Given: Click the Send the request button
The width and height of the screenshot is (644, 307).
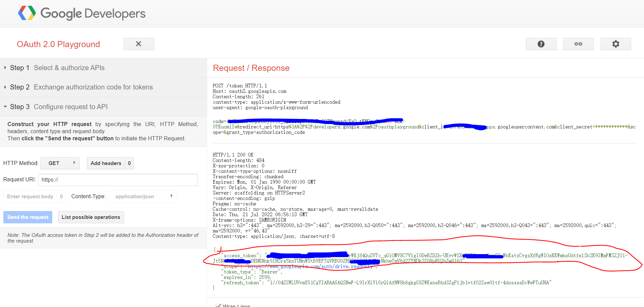Looking at the screenshot, I should click(28, 217).
